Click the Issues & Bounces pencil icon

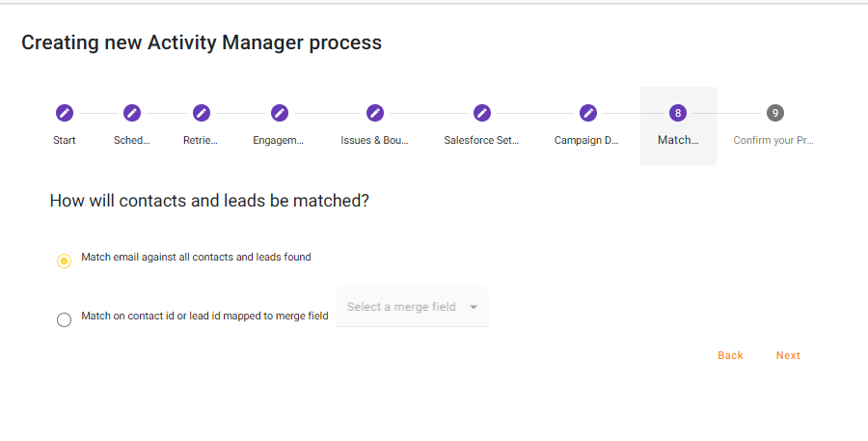375,113
